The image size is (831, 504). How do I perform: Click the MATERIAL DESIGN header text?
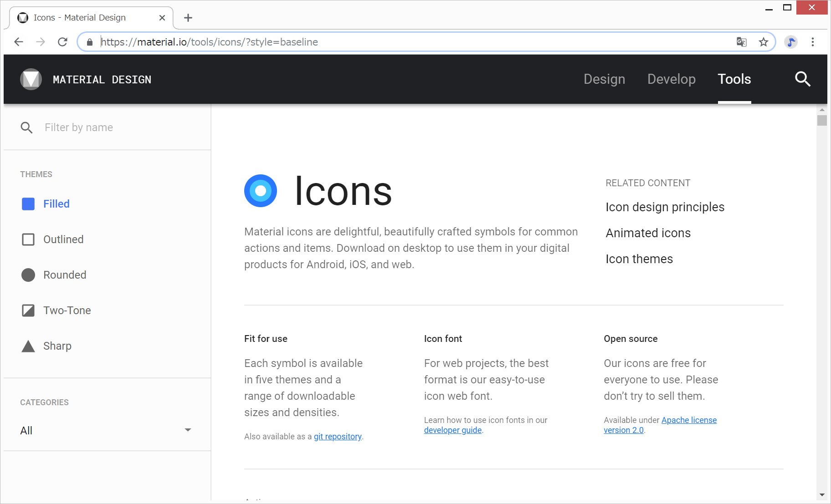tap(102, 80)
